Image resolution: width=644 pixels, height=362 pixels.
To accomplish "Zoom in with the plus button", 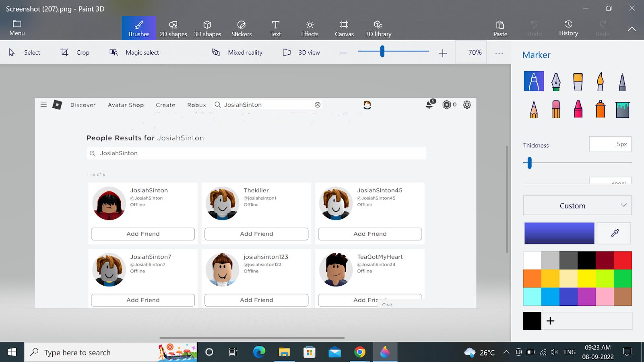I will pyautogui.click(x=443, y=53).
